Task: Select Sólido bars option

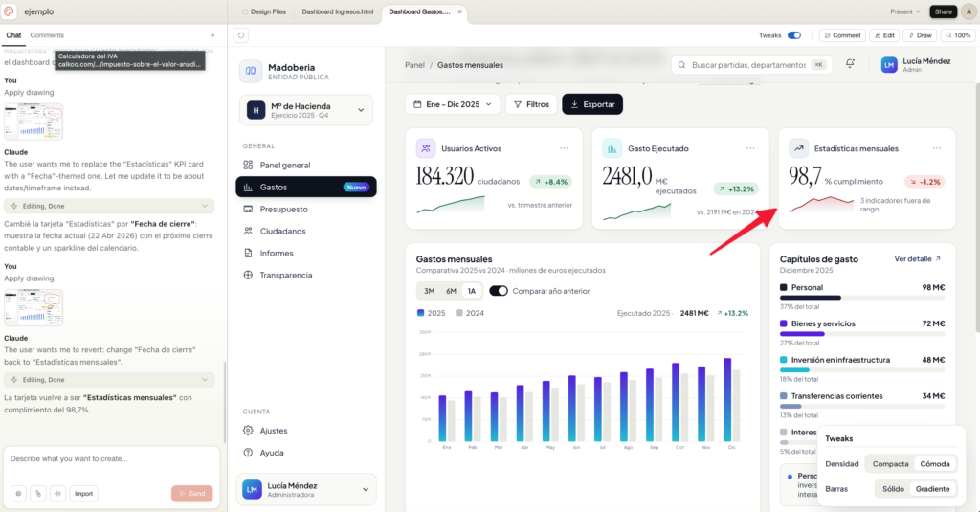Action: coord(893,489)
